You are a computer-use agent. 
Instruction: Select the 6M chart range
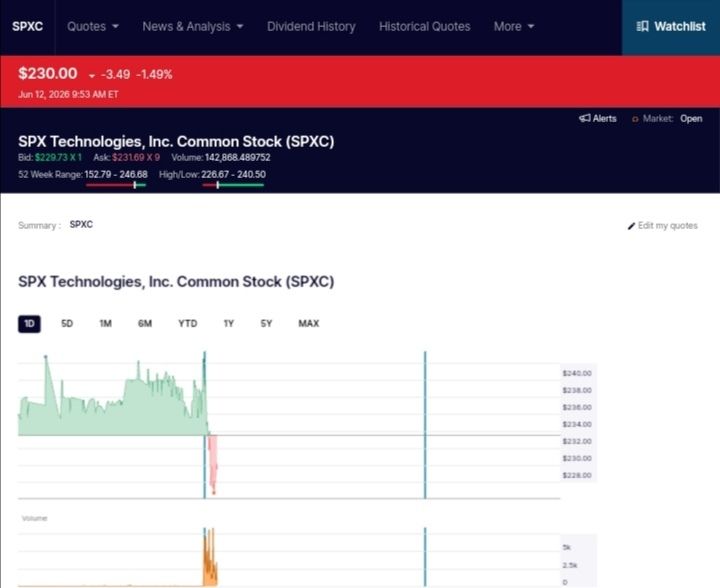click(145, 324)
